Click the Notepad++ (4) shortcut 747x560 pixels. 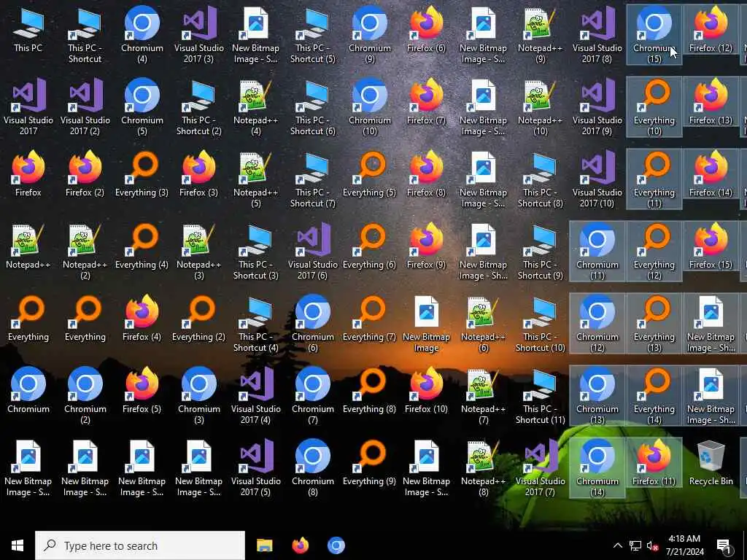pyautogui.click(x=256, y=108)
